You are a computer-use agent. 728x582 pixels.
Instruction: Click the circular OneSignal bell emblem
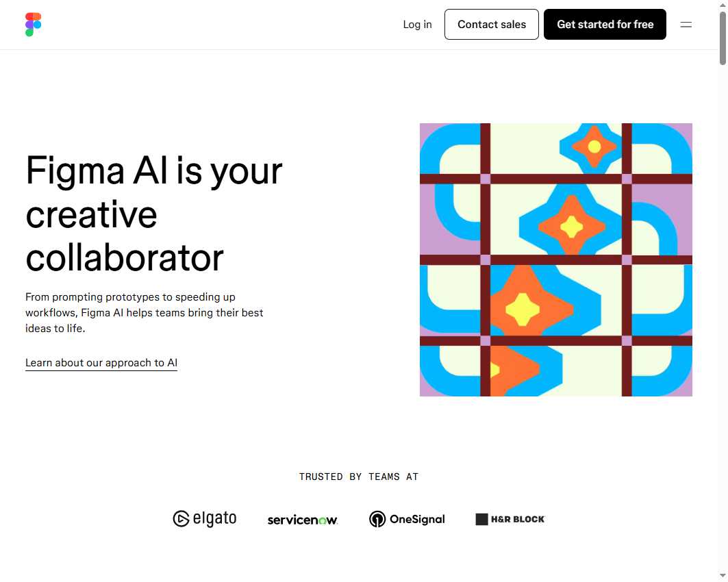click(377, 519)
